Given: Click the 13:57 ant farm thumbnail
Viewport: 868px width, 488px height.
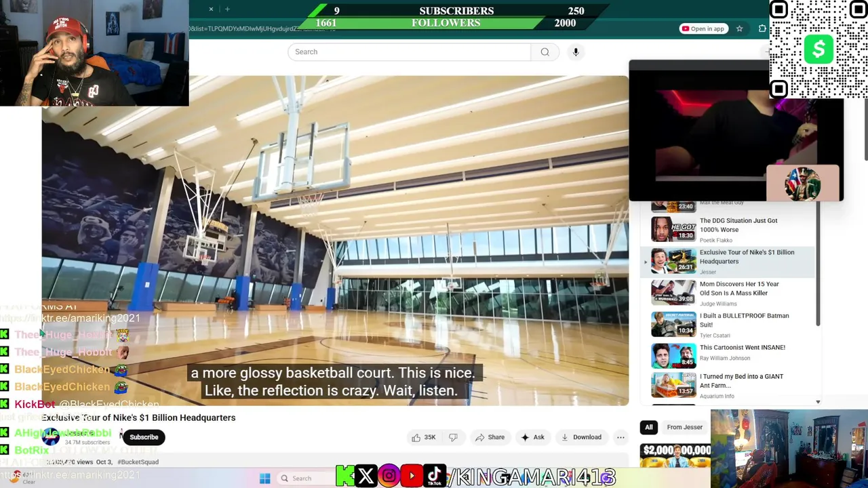Looking at the screenshot, I should click(x=673, y=385).
